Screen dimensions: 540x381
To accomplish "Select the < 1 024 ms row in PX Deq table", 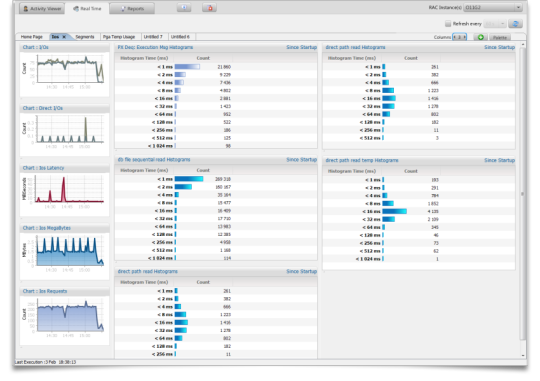I will [x=216, y=146].
